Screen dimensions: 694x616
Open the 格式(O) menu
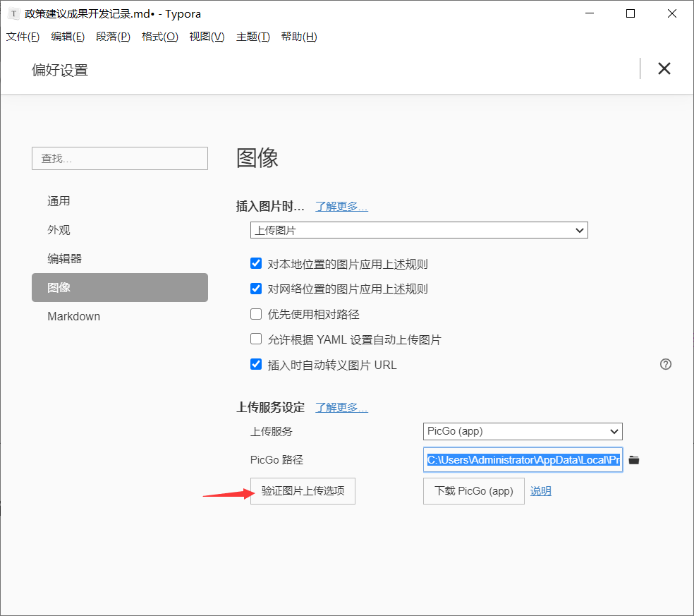160,37
